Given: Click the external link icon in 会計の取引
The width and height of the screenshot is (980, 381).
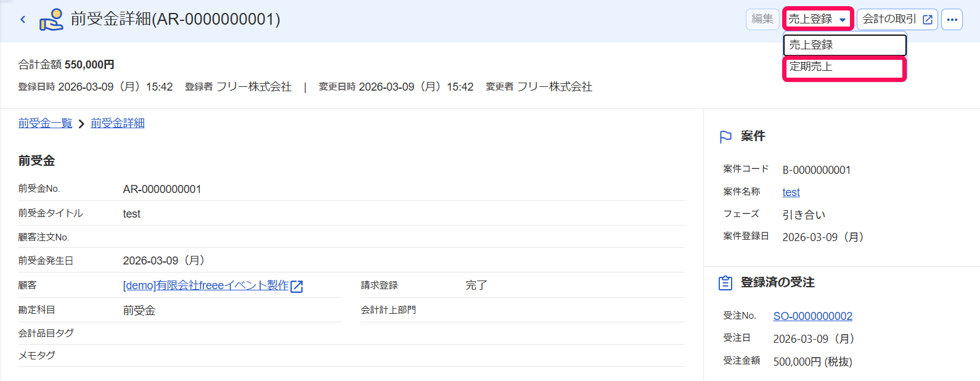Looking at the screenshot, I should pos(927,20).
